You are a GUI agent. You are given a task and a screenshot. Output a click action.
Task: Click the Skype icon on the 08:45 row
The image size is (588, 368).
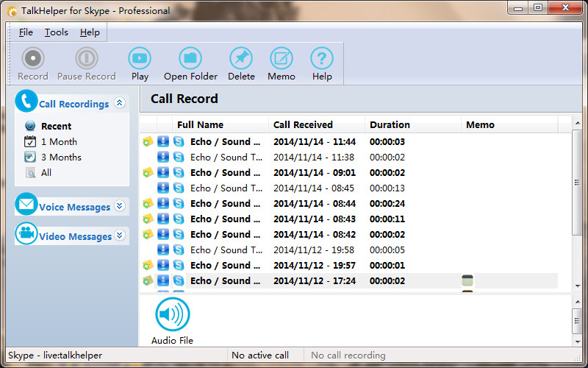coord(179,188)
